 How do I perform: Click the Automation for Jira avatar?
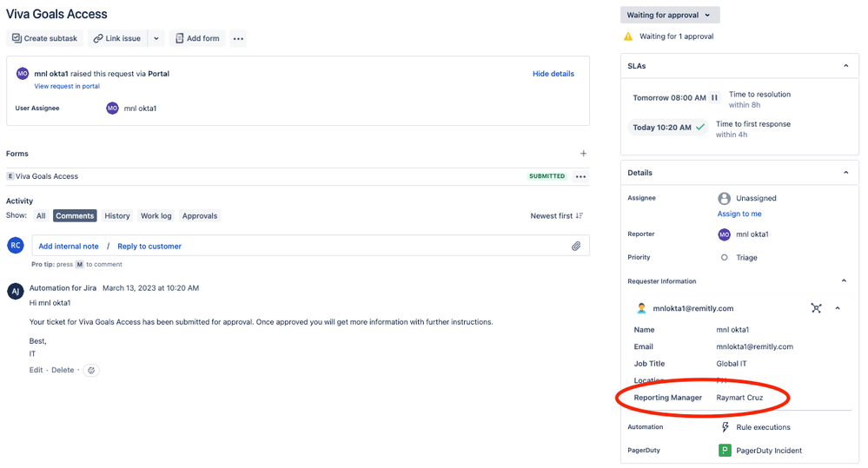tap(16, 291)
